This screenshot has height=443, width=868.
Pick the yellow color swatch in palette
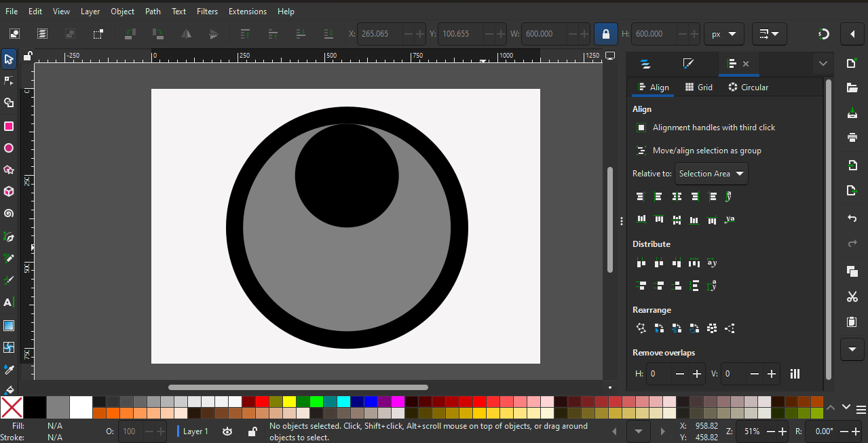[x=289, y=402]
